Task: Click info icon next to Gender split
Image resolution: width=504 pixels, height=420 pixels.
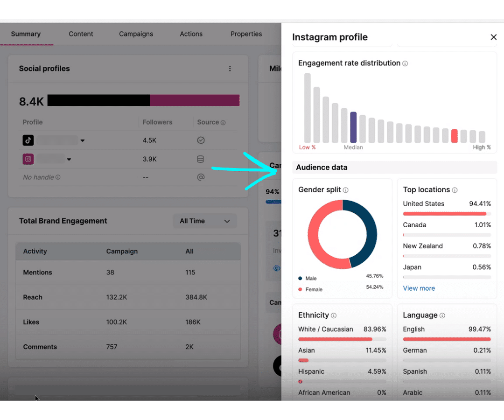Action: click(345, 190)
